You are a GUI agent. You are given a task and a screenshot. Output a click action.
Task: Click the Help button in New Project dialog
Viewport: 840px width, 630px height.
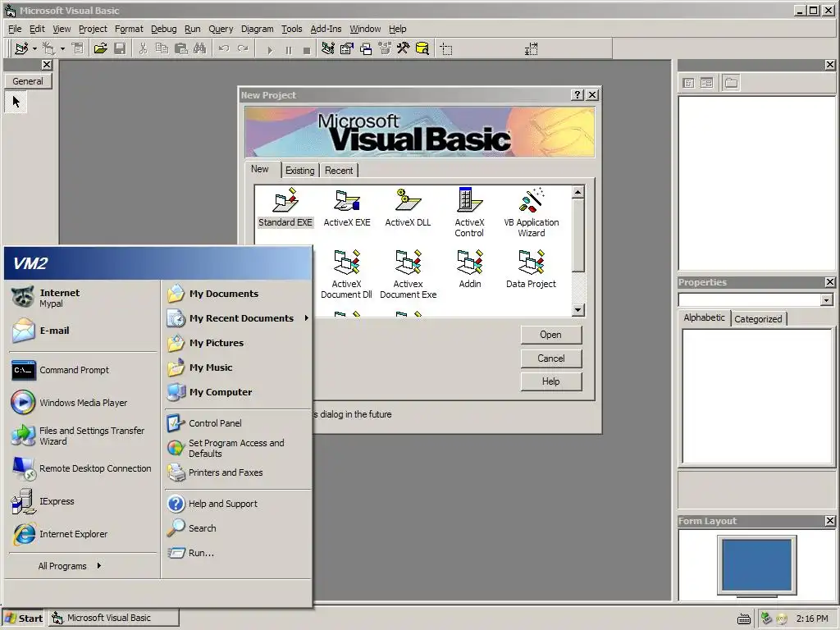(550, 381)
